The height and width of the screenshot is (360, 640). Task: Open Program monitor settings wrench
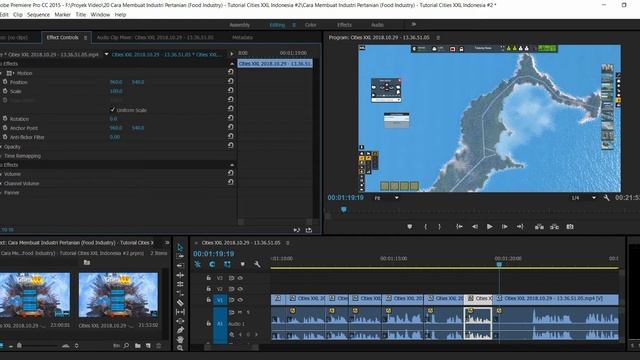click(x=607, y=198)
